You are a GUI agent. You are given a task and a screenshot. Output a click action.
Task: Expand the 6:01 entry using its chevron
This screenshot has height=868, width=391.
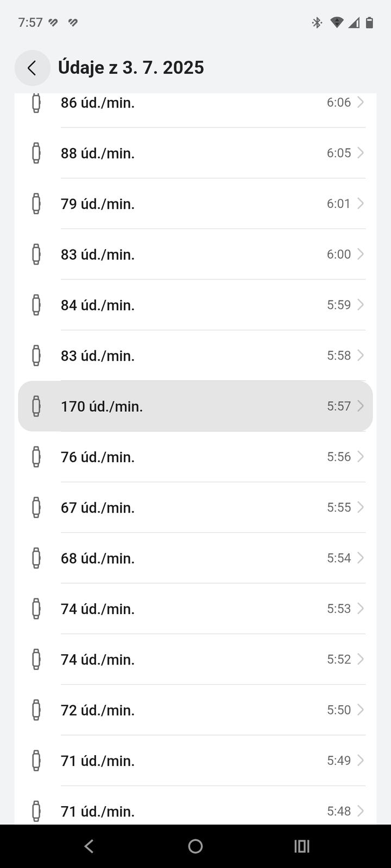coord(361,203)
